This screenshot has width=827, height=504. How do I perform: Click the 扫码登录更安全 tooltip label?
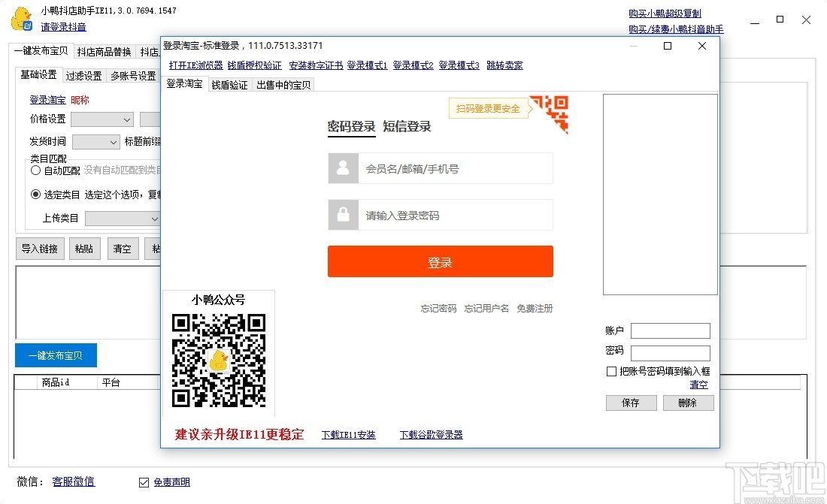point(488,109)
